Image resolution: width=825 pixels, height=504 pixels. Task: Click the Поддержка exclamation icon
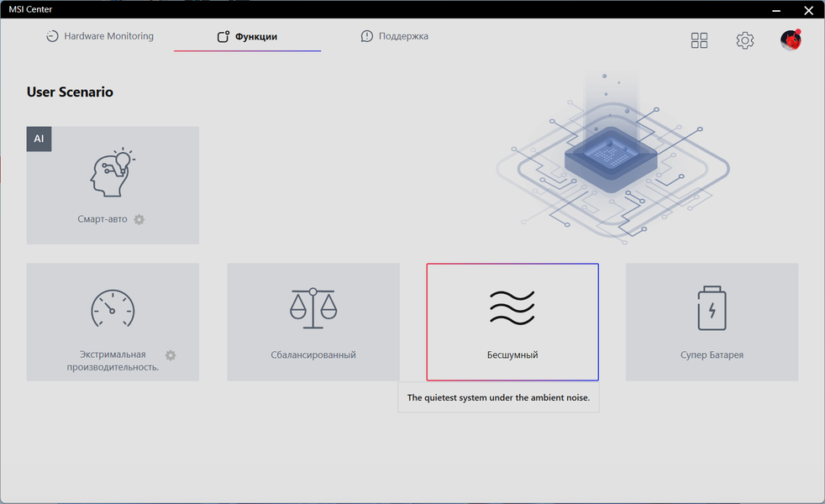point(367,36)
